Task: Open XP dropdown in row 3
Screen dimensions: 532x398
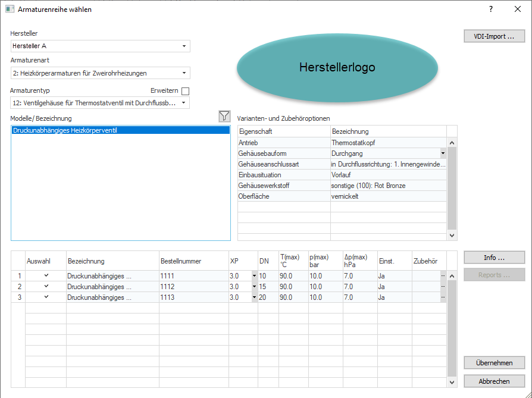Action: point(254,297)
